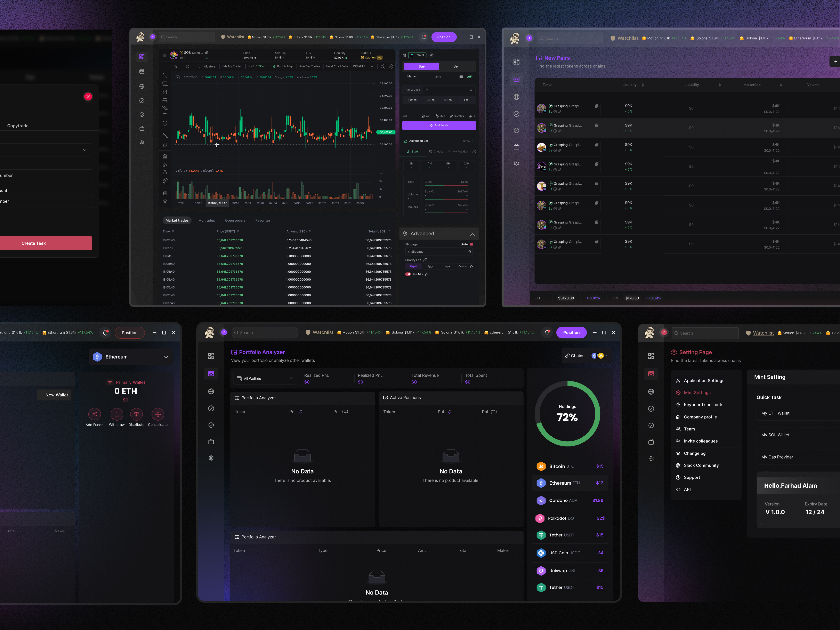Open the Ethereum network dropdown in the wallet window

[131, 357]
